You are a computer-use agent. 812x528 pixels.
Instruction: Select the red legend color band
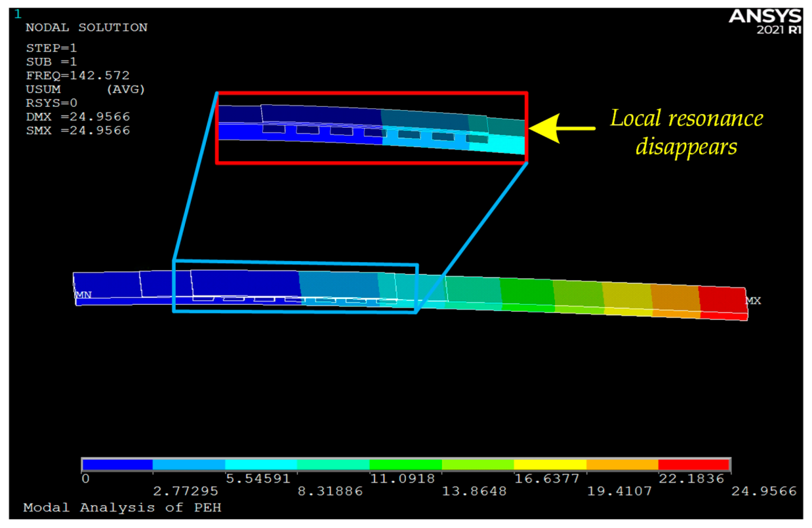click(x=693, y=464)
